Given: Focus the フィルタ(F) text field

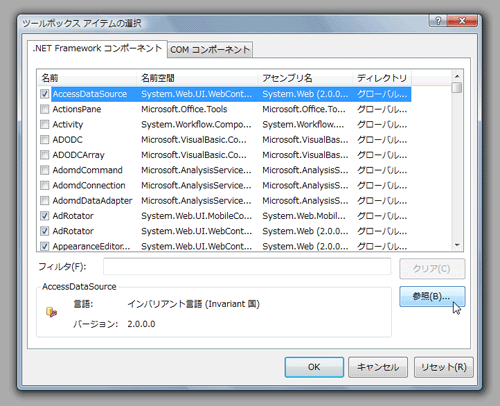Looking at the screenshot, I should (x=247, y=266).
